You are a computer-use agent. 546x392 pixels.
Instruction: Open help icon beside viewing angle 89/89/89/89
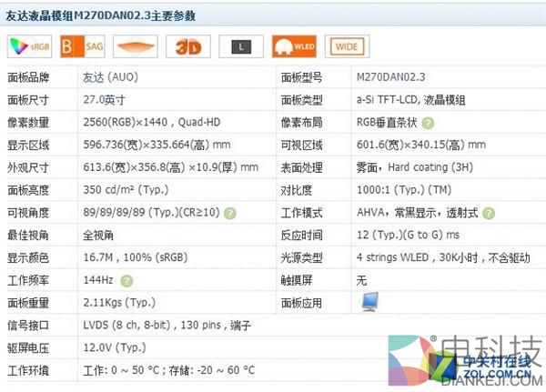(231, 213)
